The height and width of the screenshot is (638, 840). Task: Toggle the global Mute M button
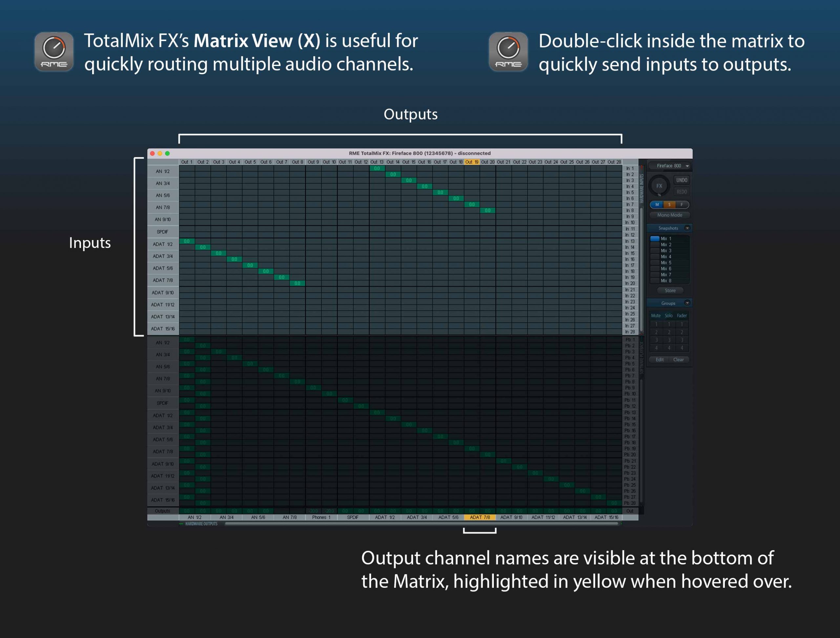click(x=657, y=205)
